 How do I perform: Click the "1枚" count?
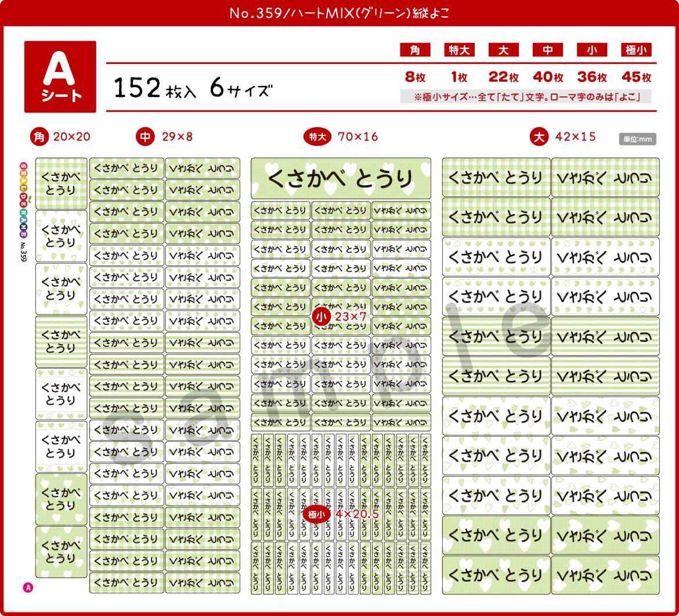(x=460, y=77)
